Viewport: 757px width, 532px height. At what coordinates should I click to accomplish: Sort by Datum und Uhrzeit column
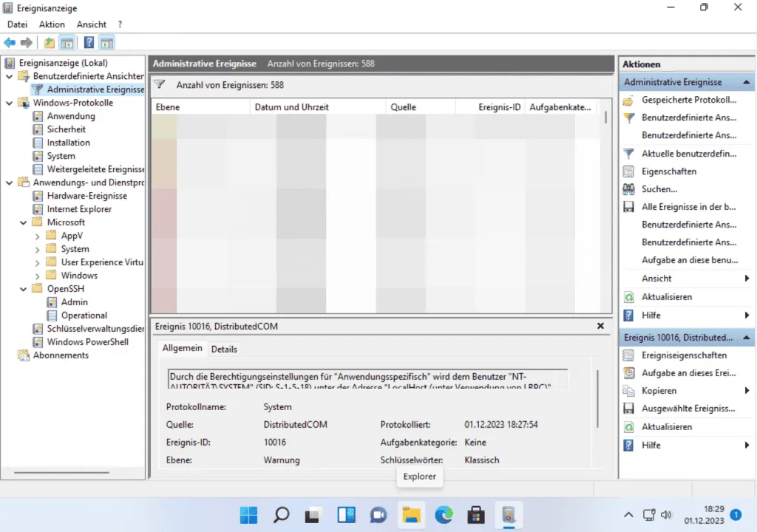pos(291,107)
